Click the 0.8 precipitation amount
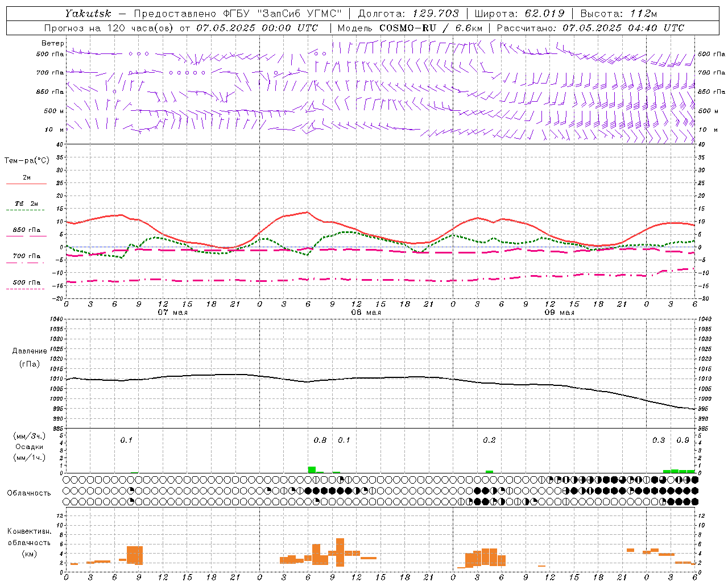This screenshot has height=582, width=728. pos(320,440)
